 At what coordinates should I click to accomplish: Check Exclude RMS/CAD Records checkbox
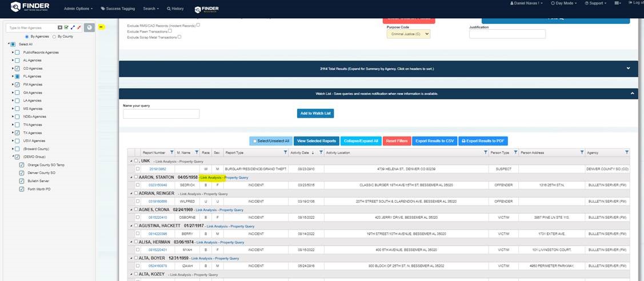pos(198,25)
